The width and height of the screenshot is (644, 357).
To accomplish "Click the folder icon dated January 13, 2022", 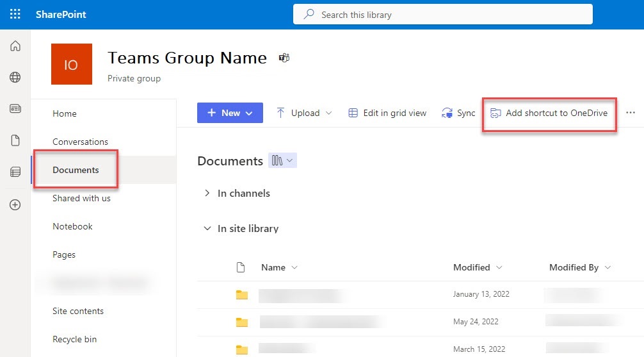I will [x=242, y=294].
